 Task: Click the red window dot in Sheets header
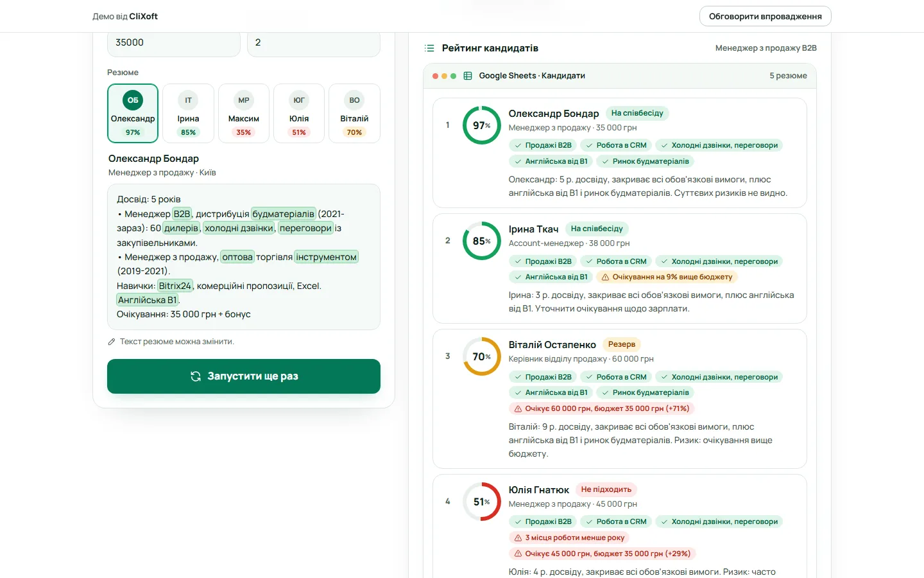tap(436, 76)
